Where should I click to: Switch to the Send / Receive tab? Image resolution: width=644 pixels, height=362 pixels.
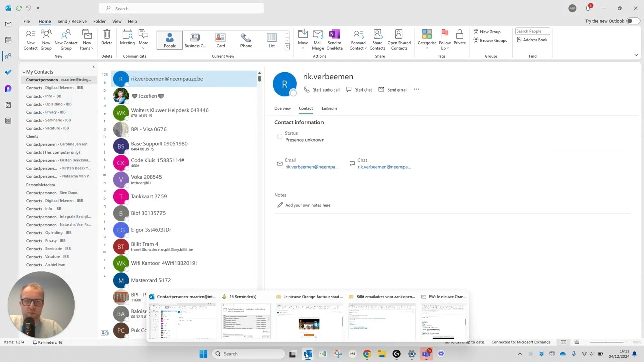pyautogui.click(x=72, y=21)
